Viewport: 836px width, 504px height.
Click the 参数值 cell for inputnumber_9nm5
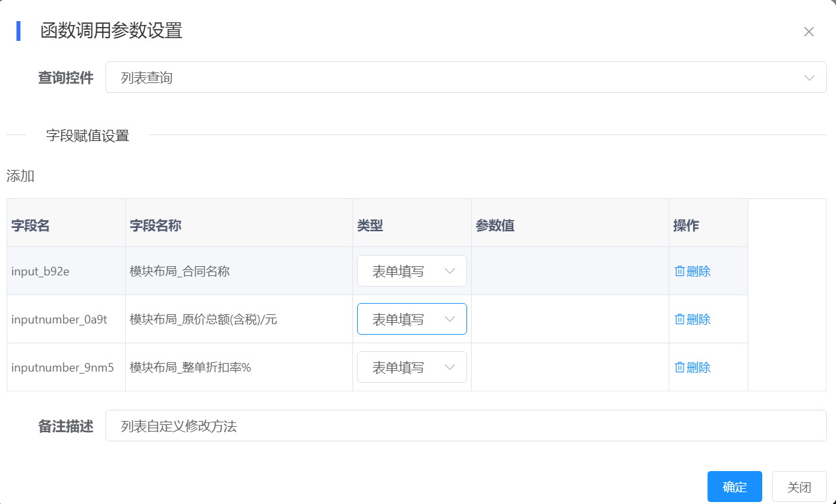(570, 368)
